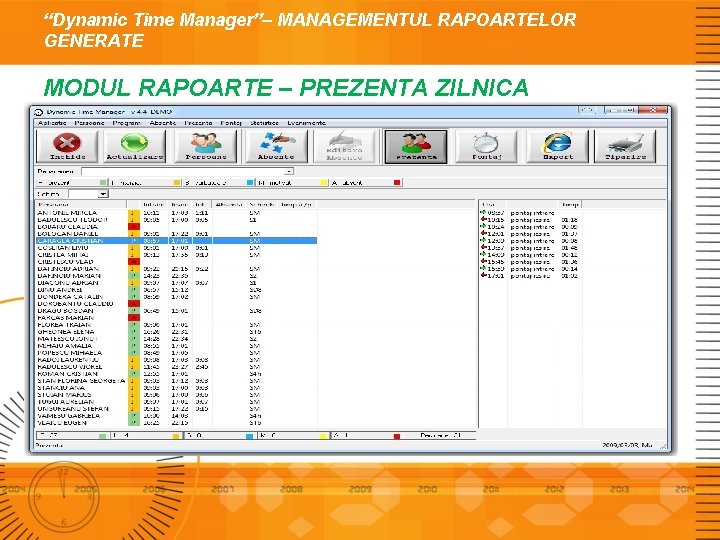Image resolution: width=720 pixels, height=540 pixels.
Task: Open the Evenimente menu
Action: [307, 123]
